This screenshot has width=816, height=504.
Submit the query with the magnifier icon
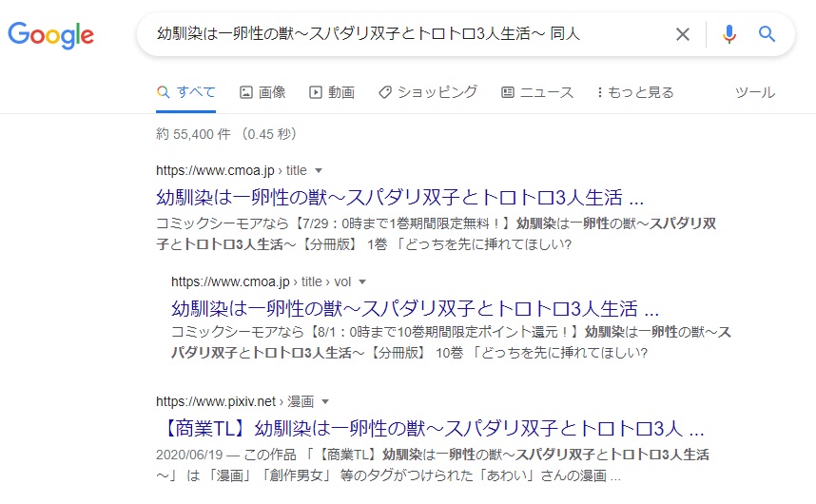coord(767,34)
